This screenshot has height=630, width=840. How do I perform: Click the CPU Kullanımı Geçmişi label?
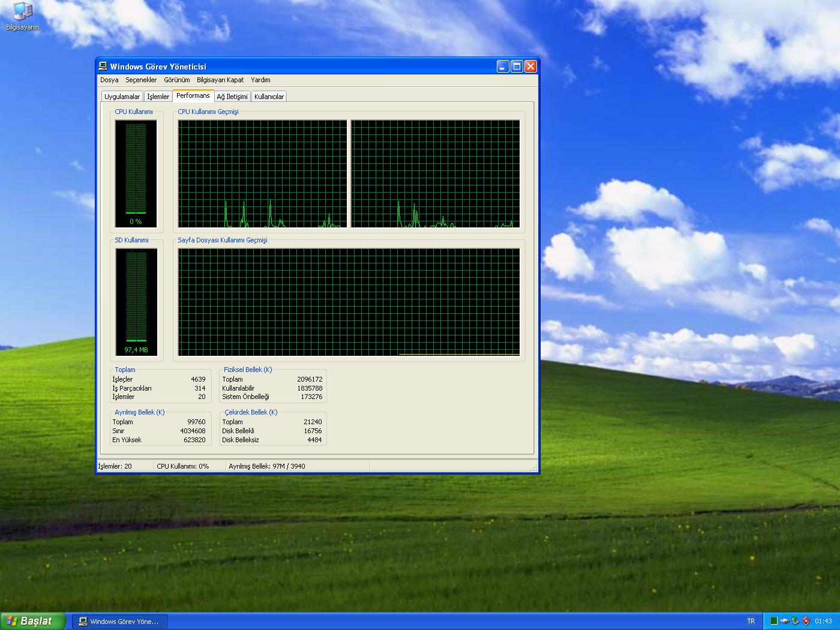click(x=208, y=112)
